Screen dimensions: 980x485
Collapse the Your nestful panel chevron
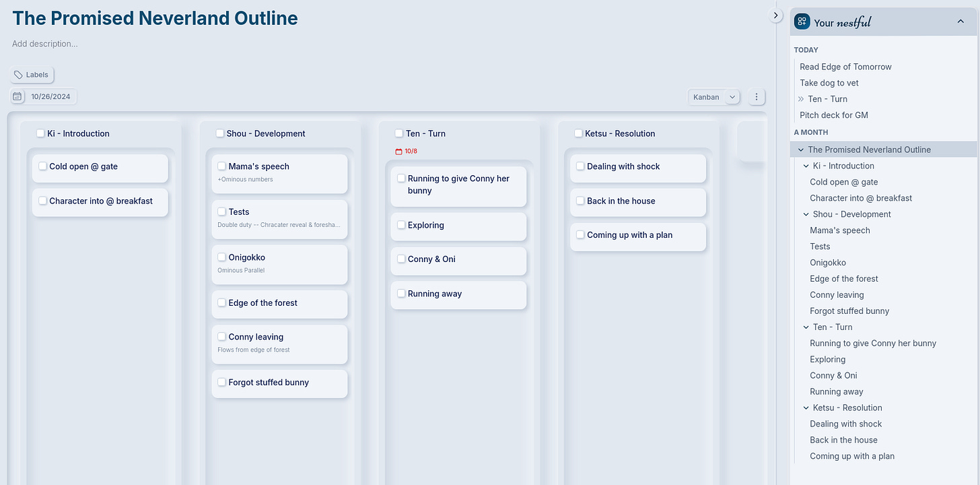[960, 22]
